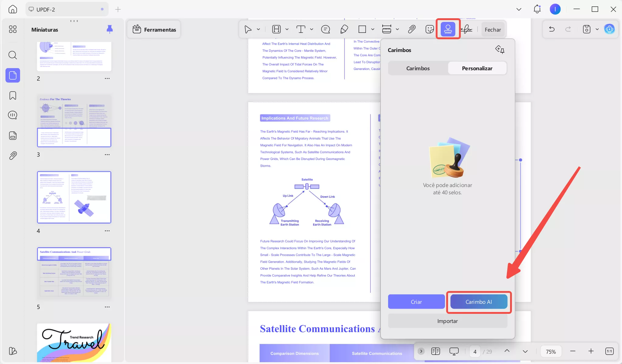
Task: Click the Search icon in sidebar
Action: pyautogui.click(x=13, y=55)
